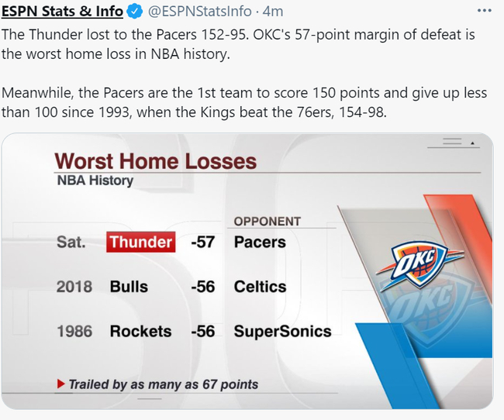Click the red highlighted Thunder label
Image resolution: width=504 pixels, height=420 pixels.
coord(140,242)
